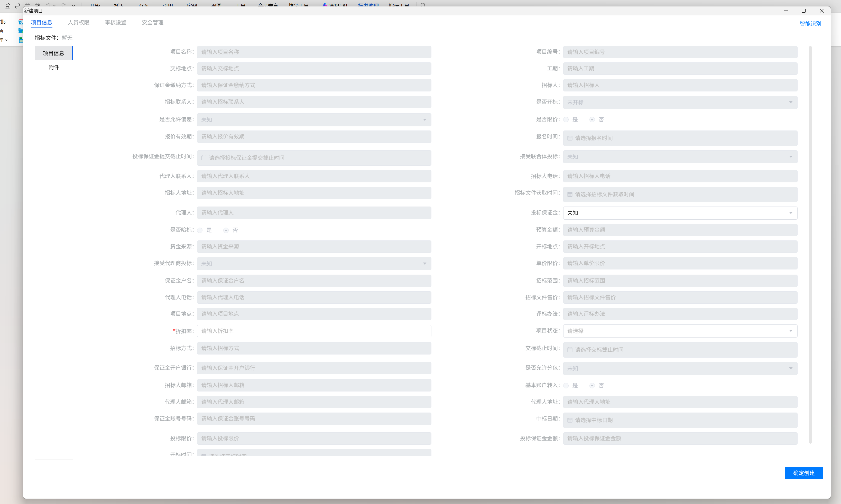The image size is (841, 504).
Task: Click the 确定创建 button
Action: (x=803, y=473)
